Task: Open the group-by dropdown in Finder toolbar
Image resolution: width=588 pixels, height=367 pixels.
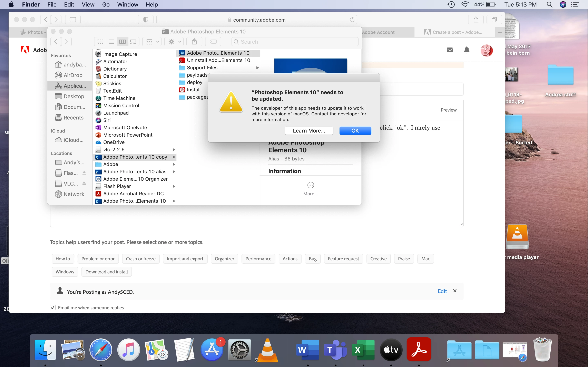Action: [x=152, y=42]
